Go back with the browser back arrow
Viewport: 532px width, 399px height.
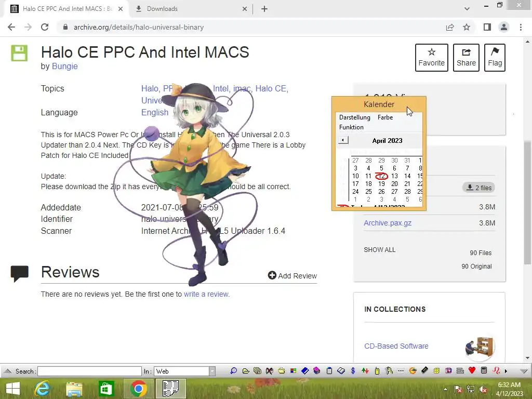(x=11, y=27)
